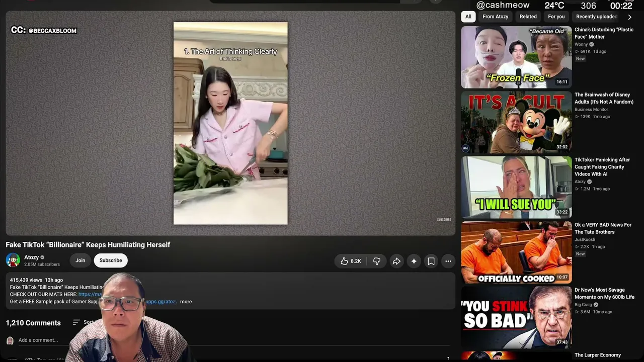
Task: Open the "It's a Cult" Disney thumbnail
Action: [516, 122]
